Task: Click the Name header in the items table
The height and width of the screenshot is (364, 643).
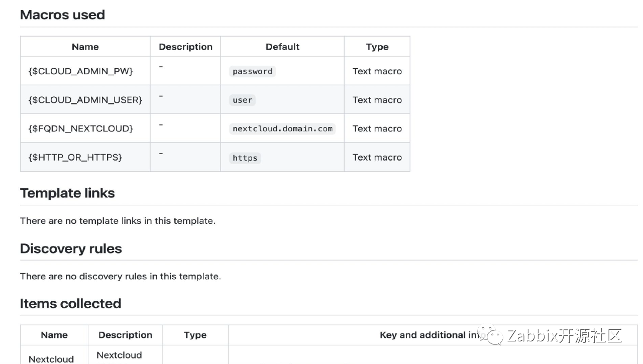Action: pyautogui.click(x=54, y=335)
